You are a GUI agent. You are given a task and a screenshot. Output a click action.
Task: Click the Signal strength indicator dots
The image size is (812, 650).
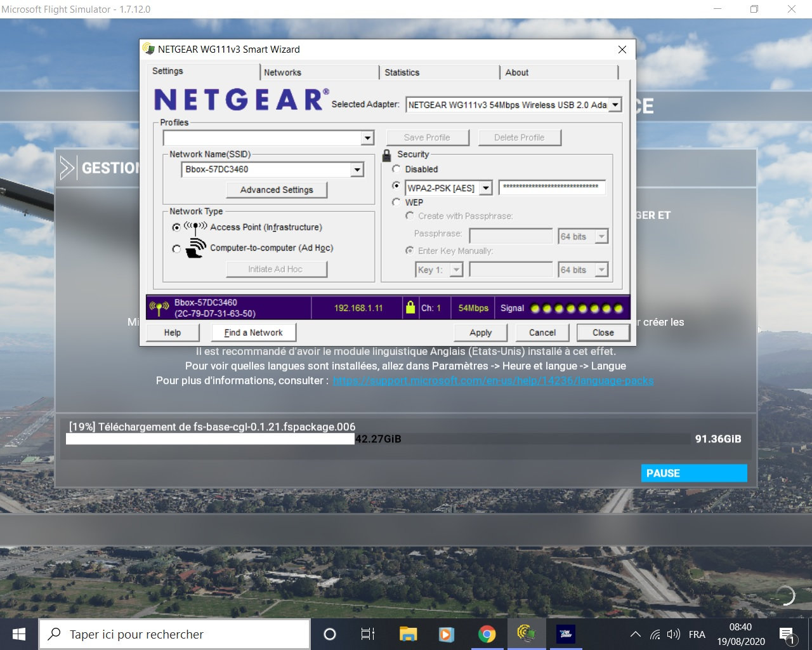pos(577,308)
